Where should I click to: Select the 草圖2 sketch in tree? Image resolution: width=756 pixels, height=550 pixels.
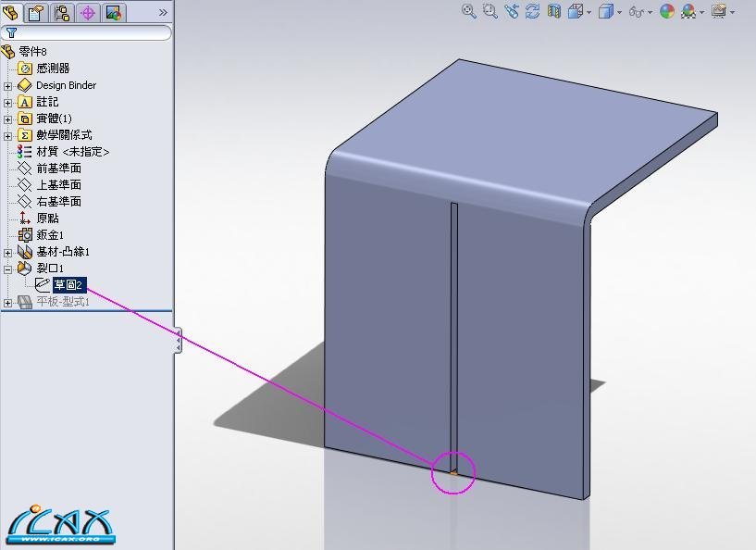pyautogui.click(x=68, y=285)
